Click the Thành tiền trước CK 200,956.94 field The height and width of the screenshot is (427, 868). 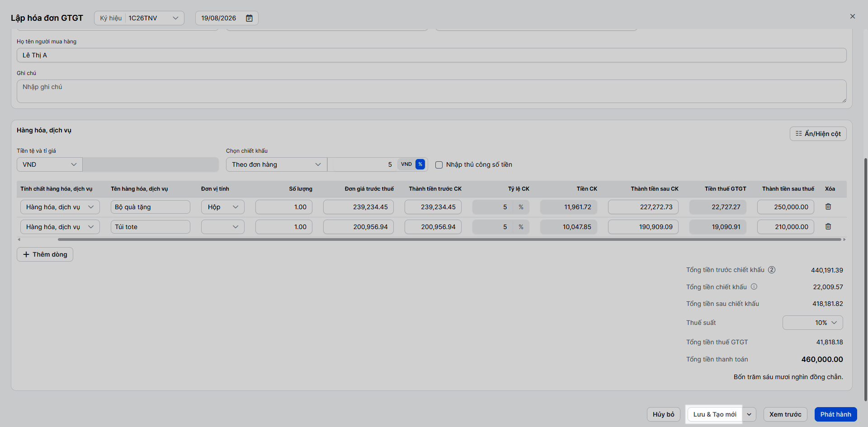(x=433, y=227)
